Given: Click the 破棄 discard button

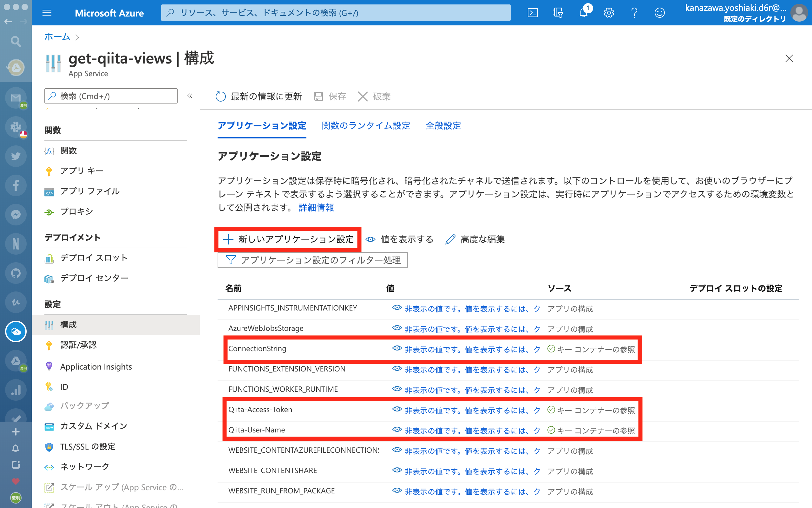Looking at the screenshot, I should point(374,97).
